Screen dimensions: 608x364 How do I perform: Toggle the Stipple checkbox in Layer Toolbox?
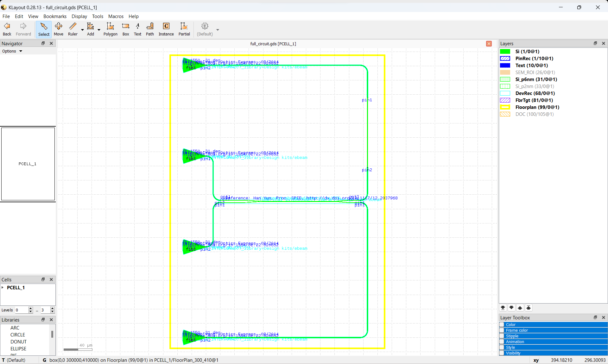click(502, 336)
